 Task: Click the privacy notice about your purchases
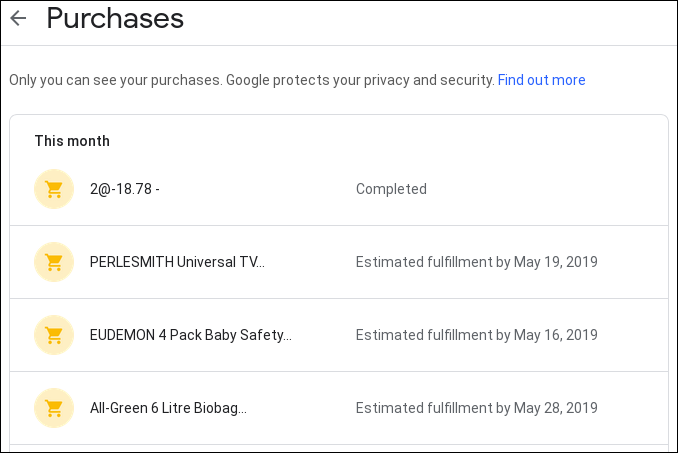[252, 80]
